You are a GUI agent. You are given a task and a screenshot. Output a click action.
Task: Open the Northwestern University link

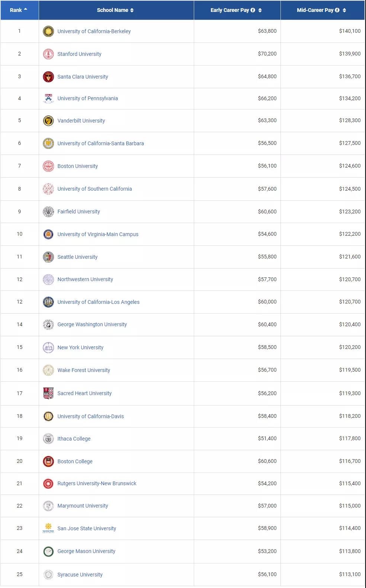point(85,279)
